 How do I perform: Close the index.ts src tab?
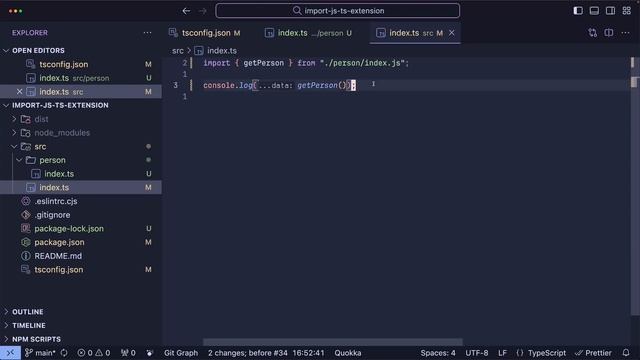coord(451,33)
